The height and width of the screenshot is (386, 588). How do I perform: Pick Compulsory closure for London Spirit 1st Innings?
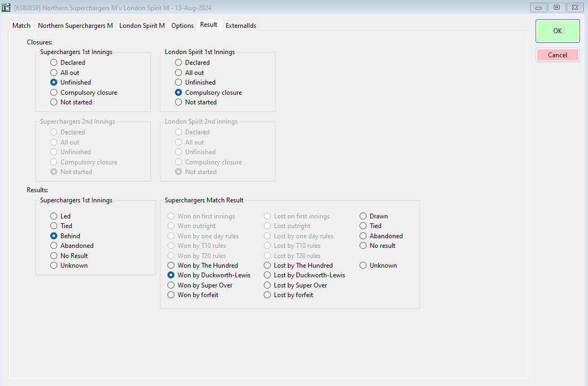[x=208, y=93]
